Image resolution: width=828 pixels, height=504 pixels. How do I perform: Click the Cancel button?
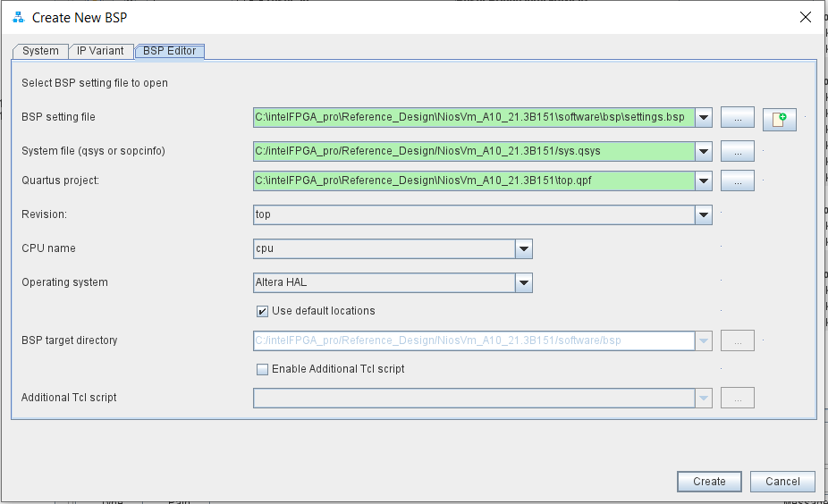[x=782, y=482]
